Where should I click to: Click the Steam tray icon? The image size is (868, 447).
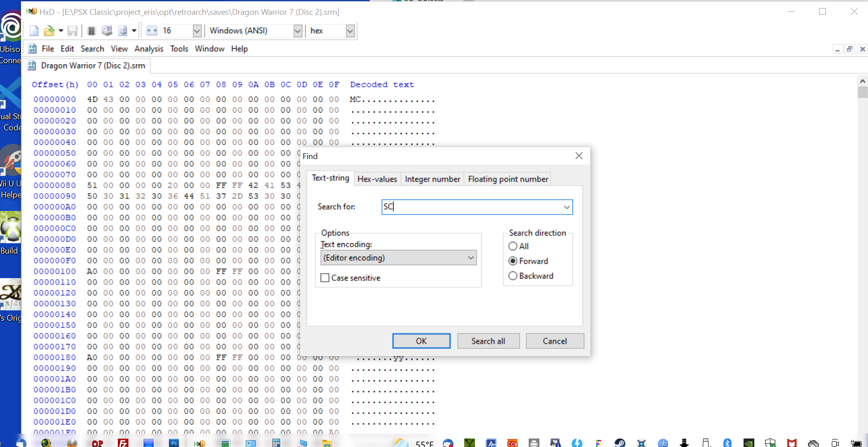[620, 443]
